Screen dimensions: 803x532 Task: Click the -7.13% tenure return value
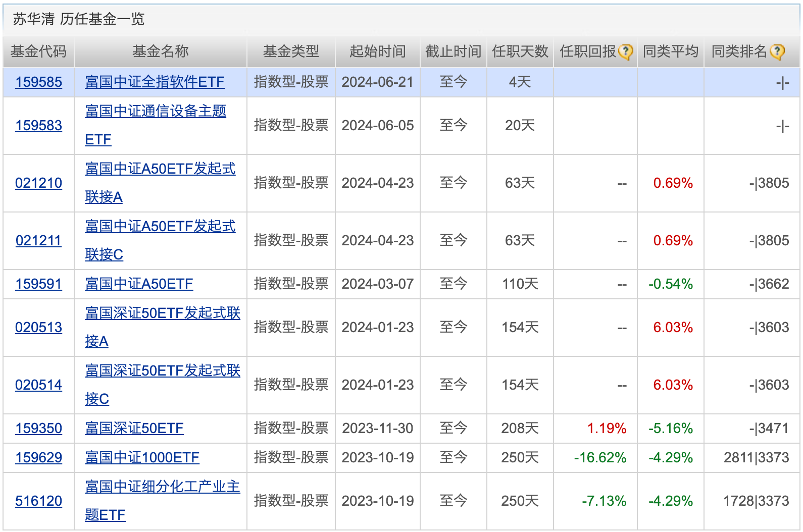click(x=604, y=501)
